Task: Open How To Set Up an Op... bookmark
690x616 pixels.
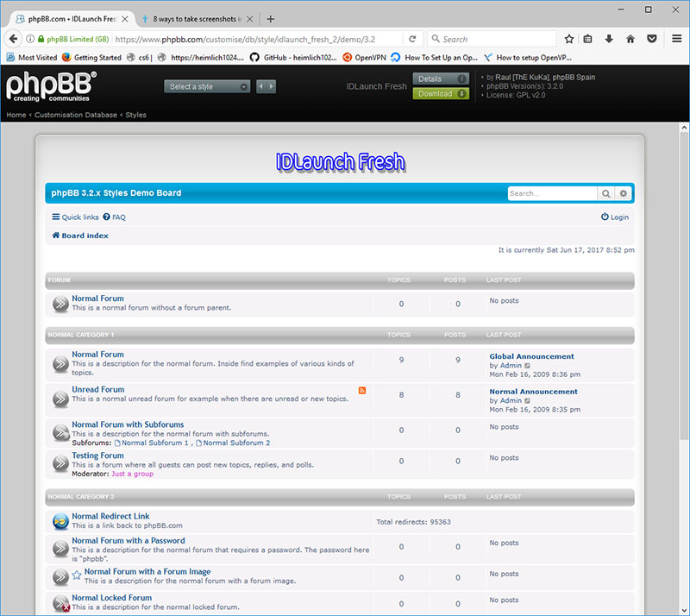Action: pyautogui.click(x=435, y=57)
